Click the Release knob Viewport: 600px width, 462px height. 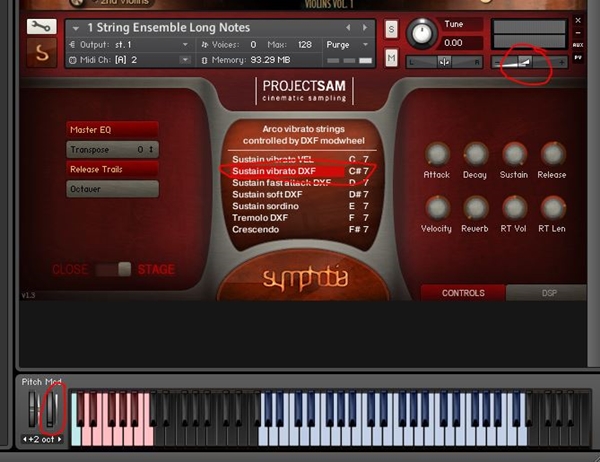[x=552, y=154]
